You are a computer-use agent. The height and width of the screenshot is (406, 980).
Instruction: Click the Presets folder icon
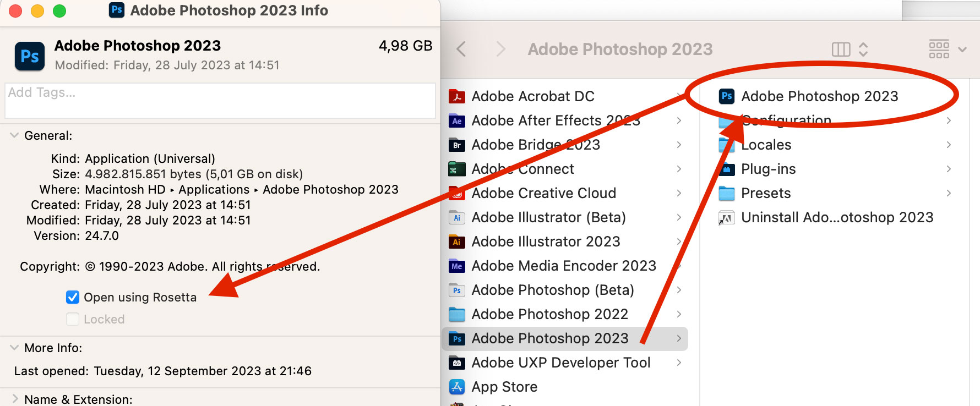click(x=727, y=194)
